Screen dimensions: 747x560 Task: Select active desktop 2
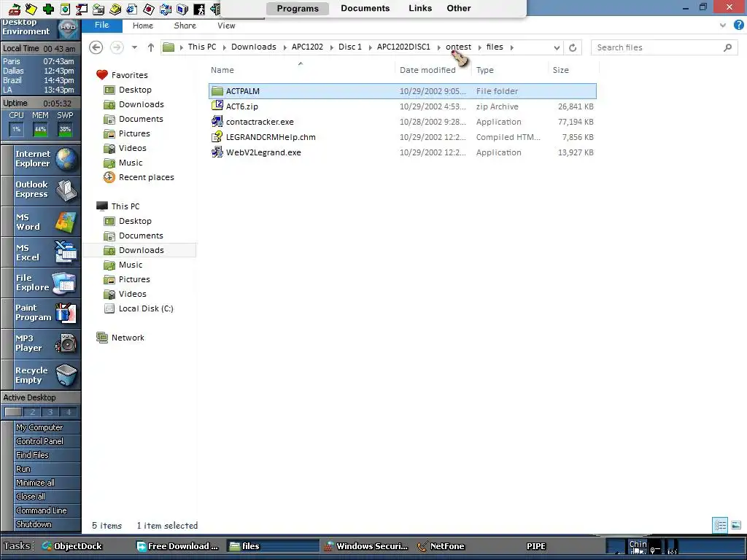32,412
